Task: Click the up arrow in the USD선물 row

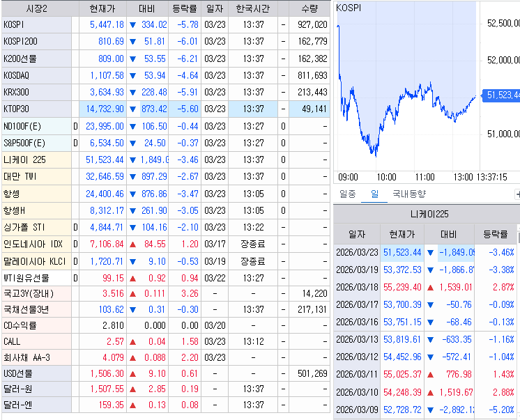Action: tap(132, 373)
